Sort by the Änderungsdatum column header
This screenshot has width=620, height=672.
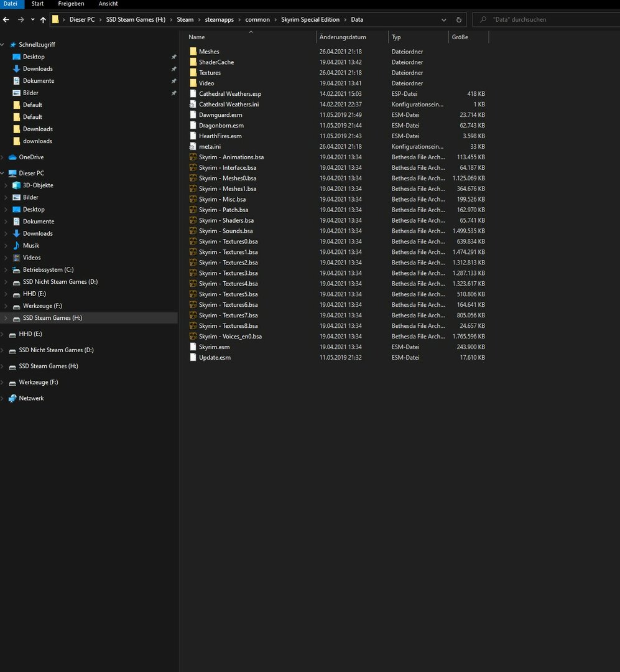click(x=343, y=37)
